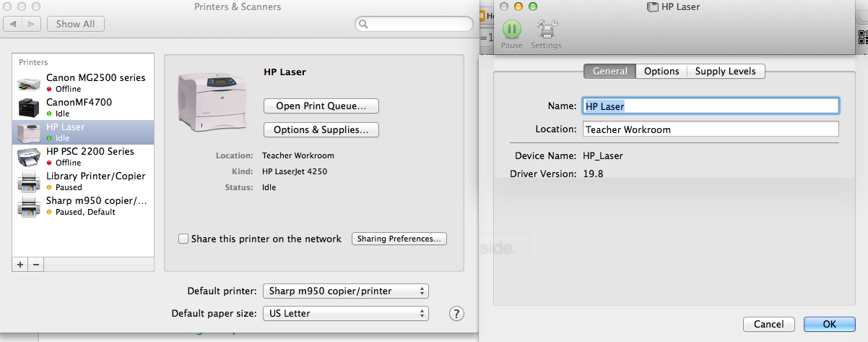Select HP PSC 2200 Series icon

(29, 156)
